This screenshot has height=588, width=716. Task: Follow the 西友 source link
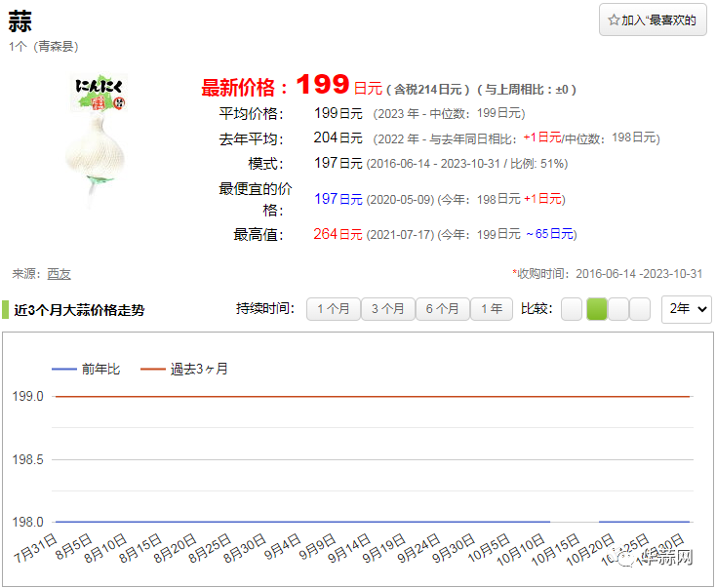[x=60, y=274]
